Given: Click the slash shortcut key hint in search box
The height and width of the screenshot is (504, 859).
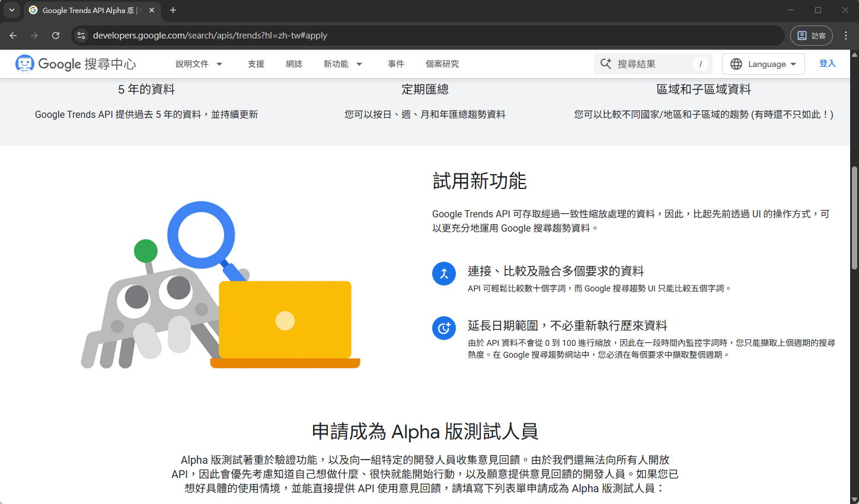Looking at the screenshot, I should point(701,64).
